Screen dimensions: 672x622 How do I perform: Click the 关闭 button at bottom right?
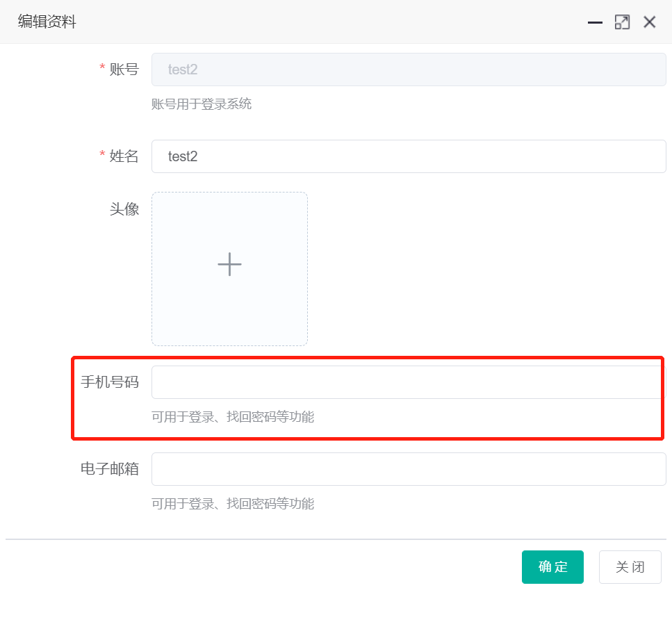click(630, 567)
